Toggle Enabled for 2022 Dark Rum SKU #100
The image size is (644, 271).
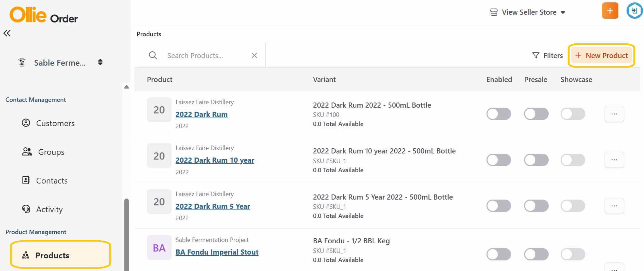(499, 114)
